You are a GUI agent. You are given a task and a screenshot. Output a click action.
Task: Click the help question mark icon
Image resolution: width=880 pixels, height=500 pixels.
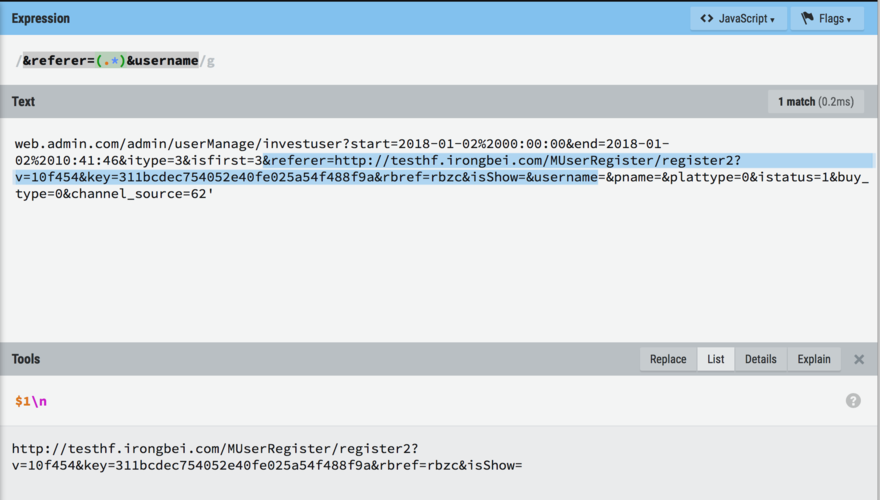point(853,401)
